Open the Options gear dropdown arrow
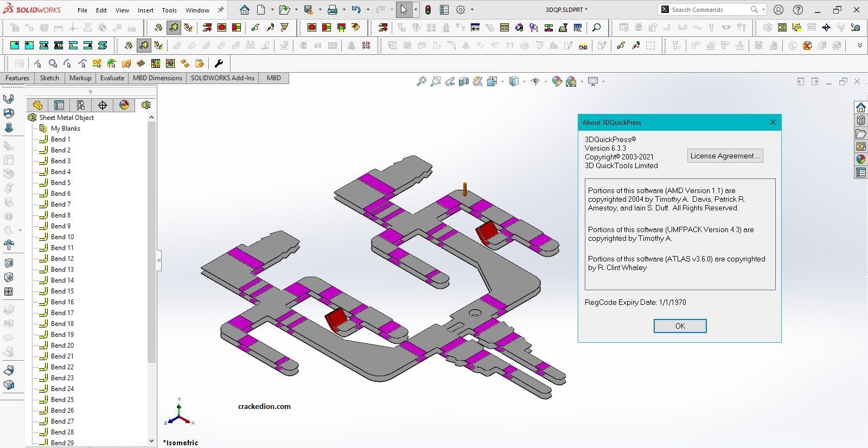 click(472, 10)
